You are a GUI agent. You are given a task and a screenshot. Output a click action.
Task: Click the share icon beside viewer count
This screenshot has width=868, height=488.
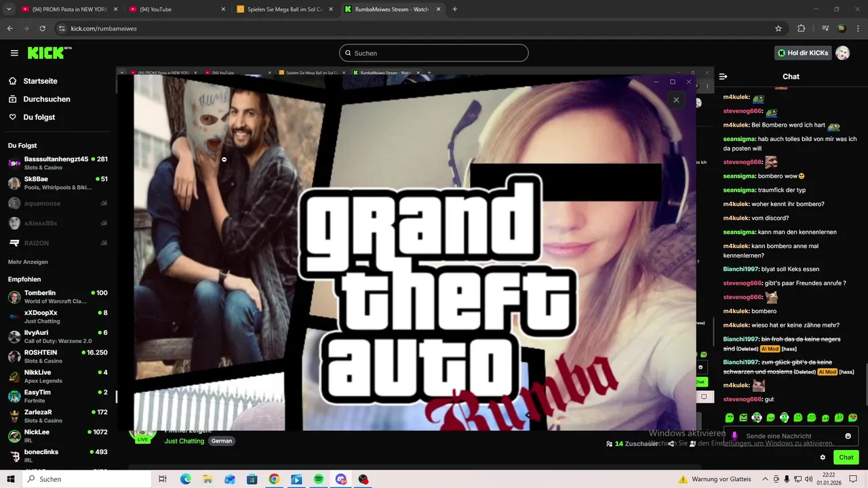click(671, 444)
